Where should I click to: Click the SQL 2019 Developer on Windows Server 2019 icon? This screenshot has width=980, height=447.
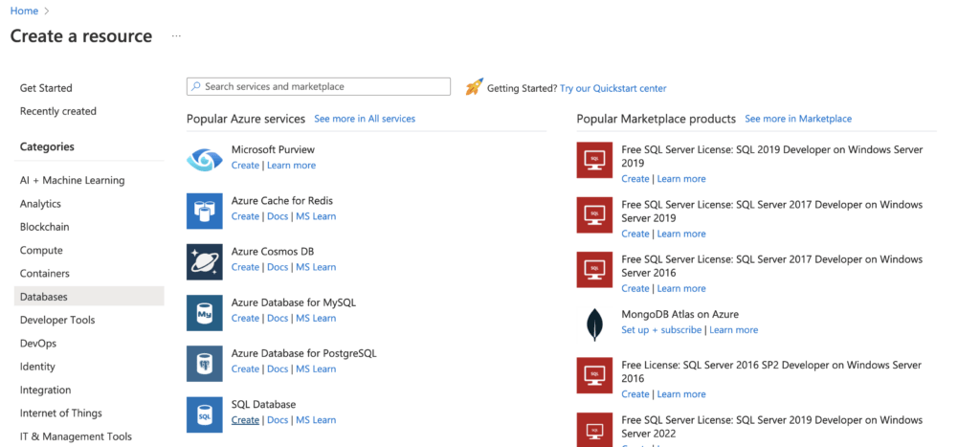click(594, 160)
